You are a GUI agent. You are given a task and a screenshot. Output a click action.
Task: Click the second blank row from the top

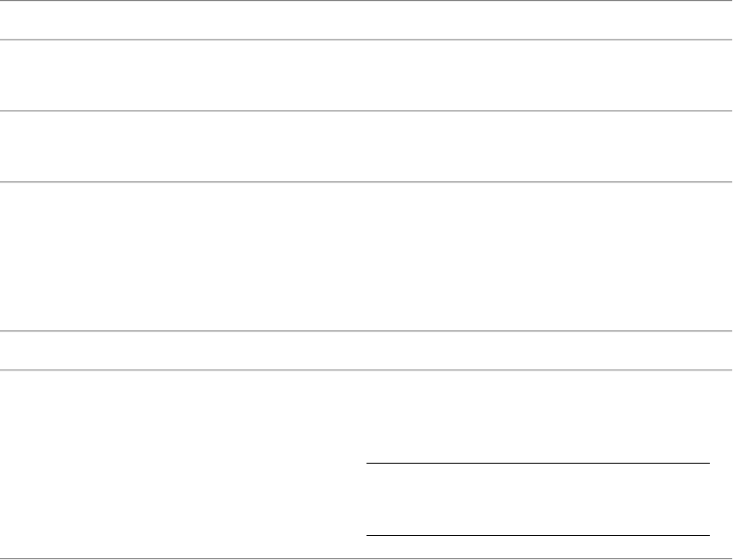pyautogui.click(x=366, y=75)
